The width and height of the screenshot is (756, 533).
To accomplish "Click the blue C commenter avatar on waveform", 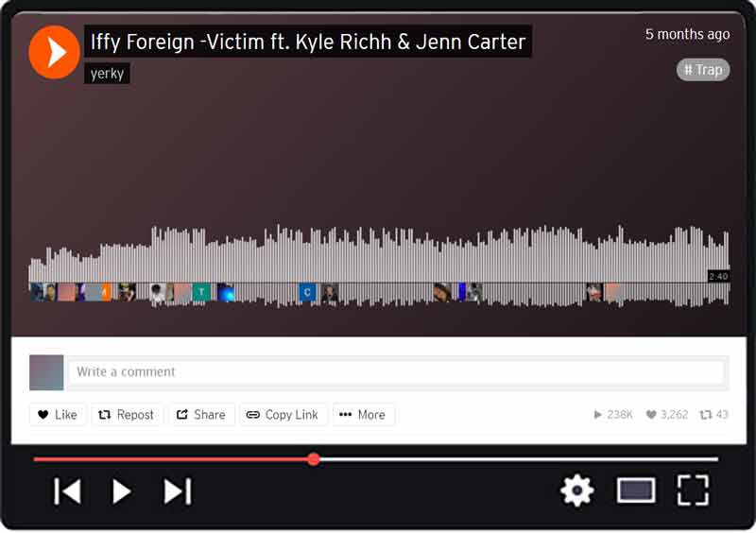I will point(307,293).
